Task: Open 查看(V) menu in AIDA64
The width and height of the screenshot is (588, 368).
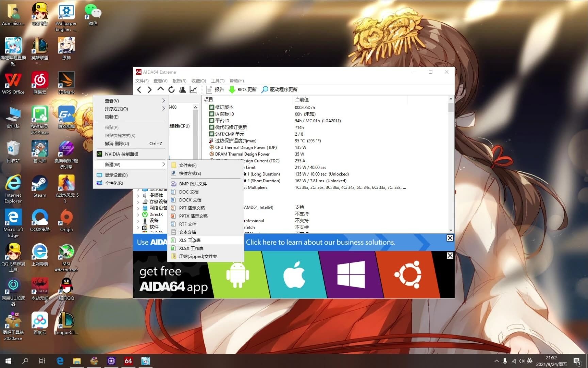Action: pyautogui.click(x=160, y=81)
